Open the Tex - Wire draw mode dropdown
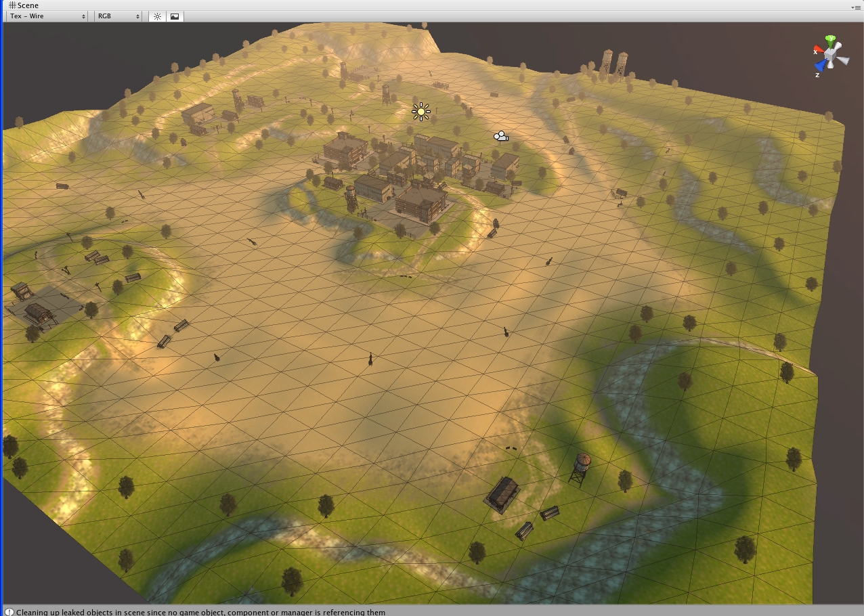 (x=47, y=16)
